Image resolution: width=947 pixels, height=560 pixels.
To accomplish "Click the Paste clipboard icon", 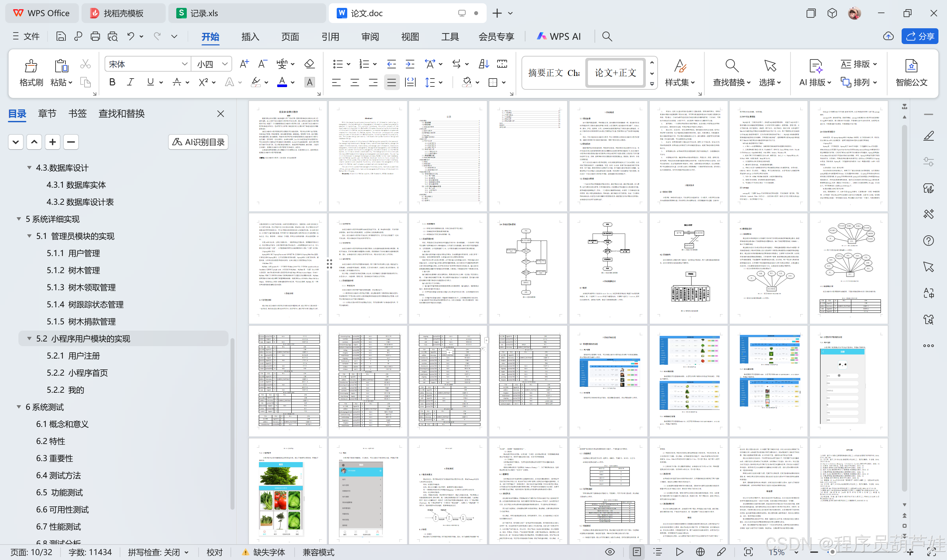I will (x=61, y=66).
